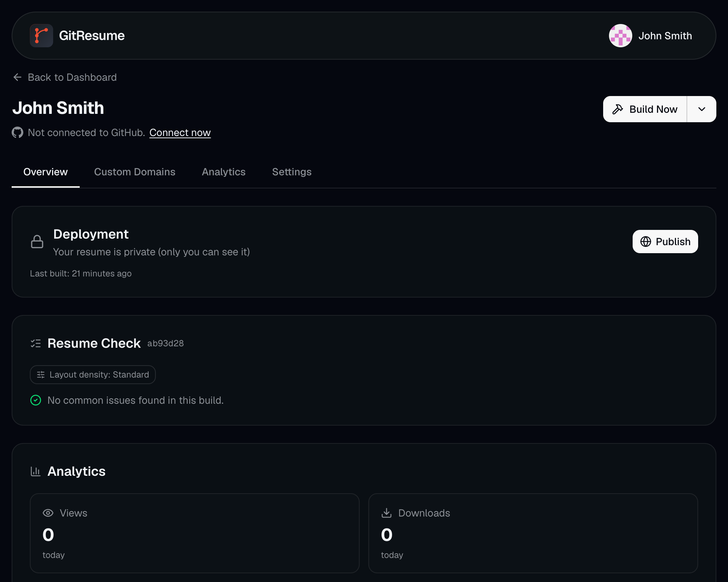Click the Build Now button
Viewport: 728px width, 582px height.
(645, 109)
